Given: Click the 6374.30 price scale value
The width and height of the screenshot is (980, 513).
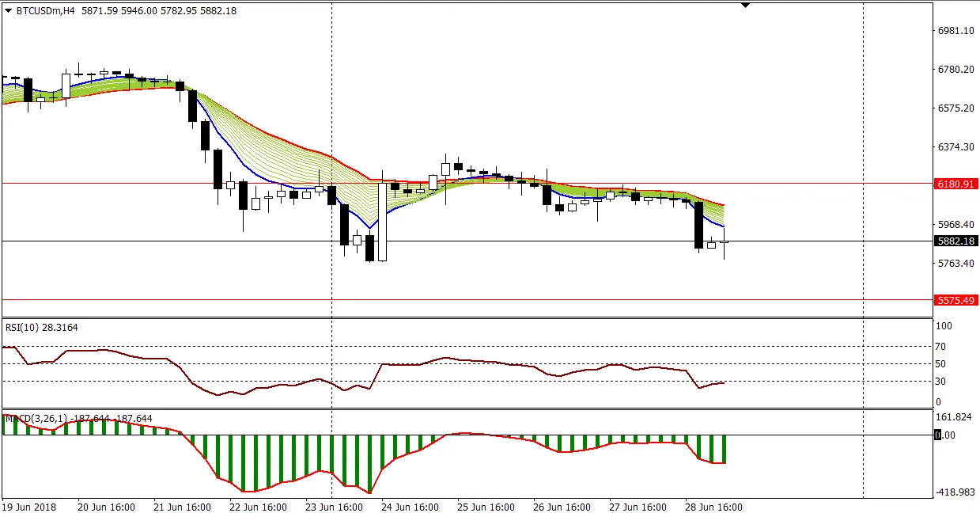Looking at the screenshot, I should (955, 146).
